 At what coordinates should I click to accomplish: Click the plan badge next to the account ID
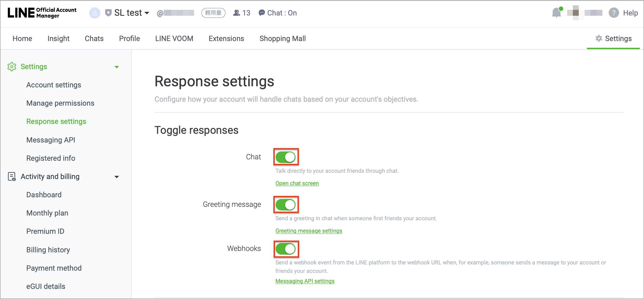tap(213, 13)
